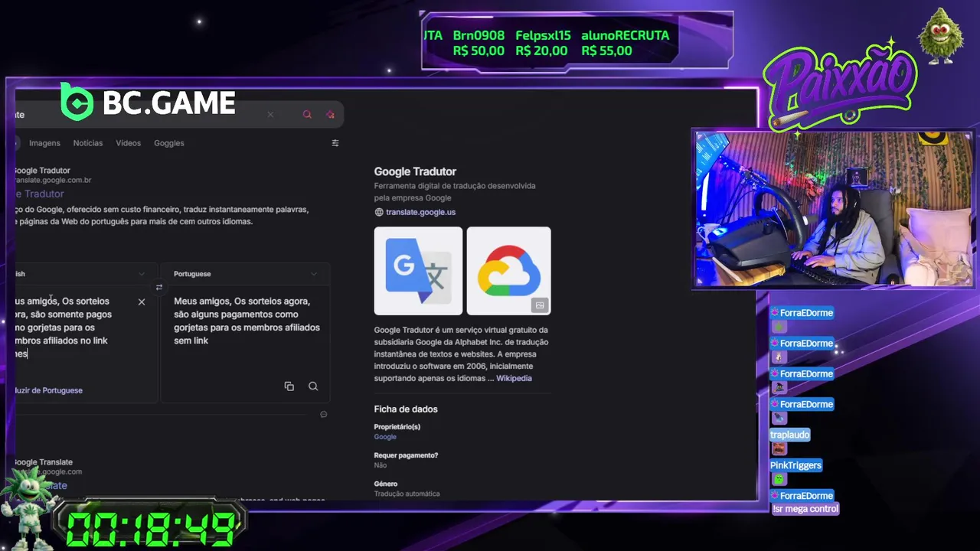Viewport: 980px width, 551px height.
Task: Open the Wikipedia link
Action: [514, 378]
